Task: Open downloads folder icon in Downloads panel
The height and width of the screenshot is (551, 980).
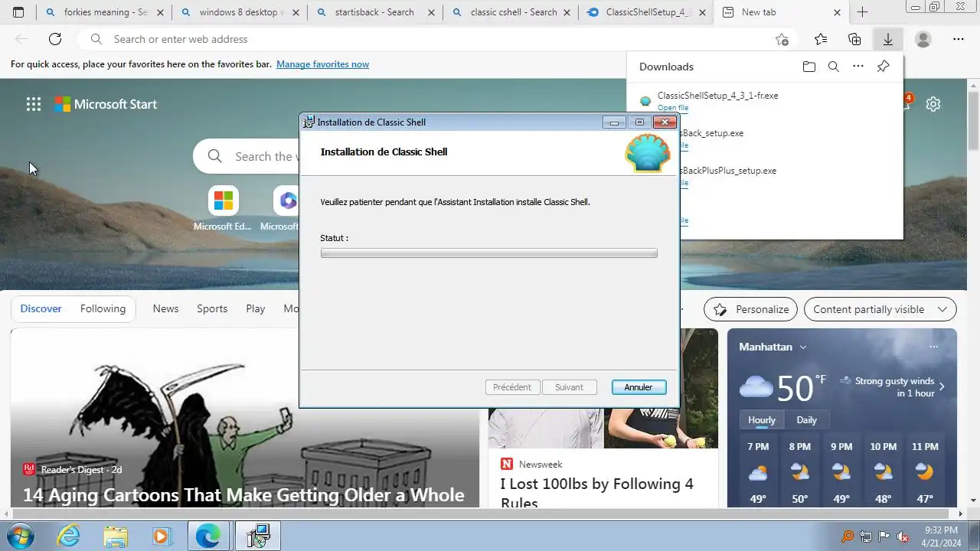Action: (x=809, y=67)
